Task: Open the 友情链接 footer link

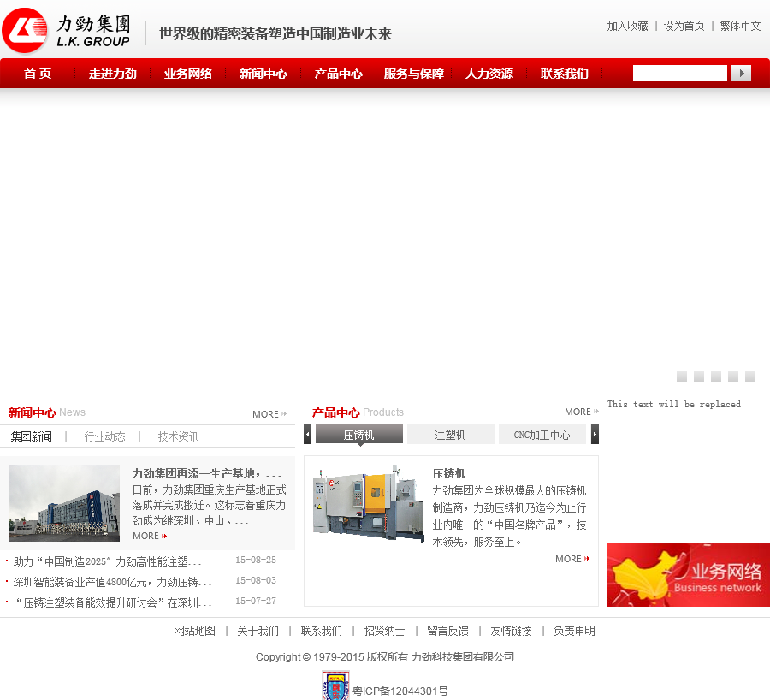Action: point(512,631)
